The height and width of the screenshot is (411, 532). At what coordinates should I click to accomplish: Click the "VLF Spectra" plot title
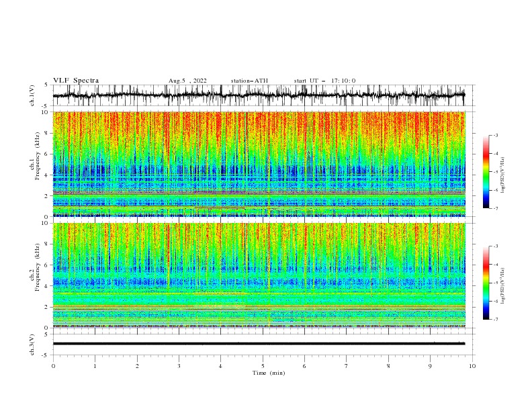pyautogui.click(x=76, y=81)
